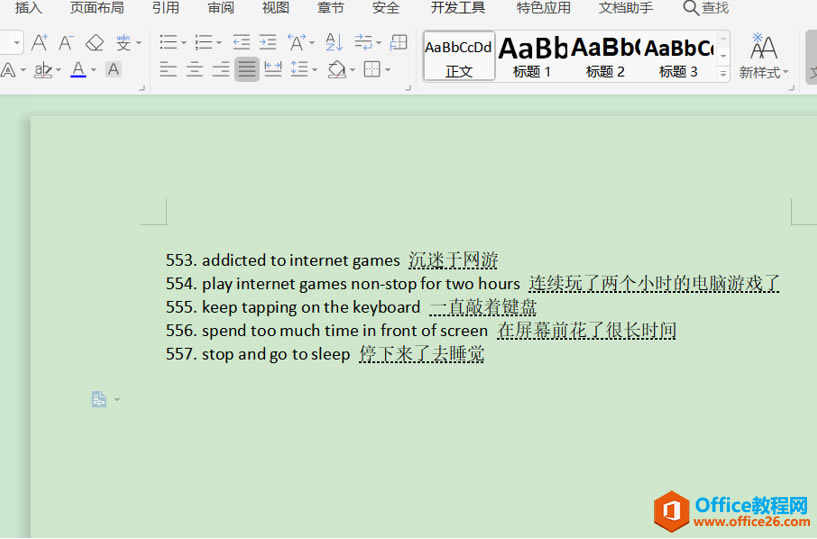
Task: Apply the 标题 3 style
Action: 678,56
